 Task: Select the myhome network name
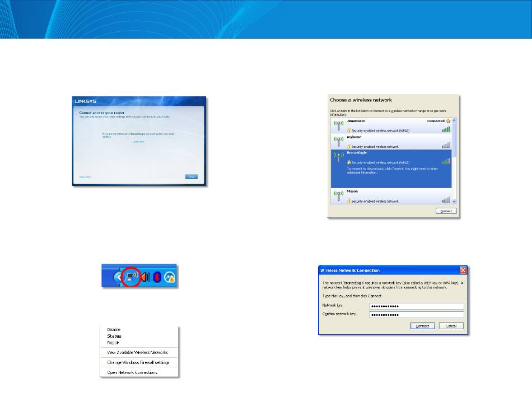[x=354, y=137]
